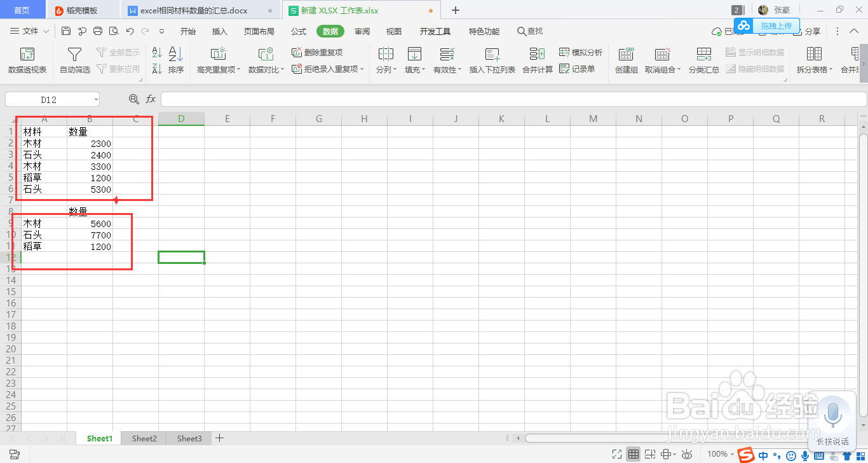This screenshot has height=463, width=868.
Task: Sort descending with the Z-A icon
Action: click(158, 69)
